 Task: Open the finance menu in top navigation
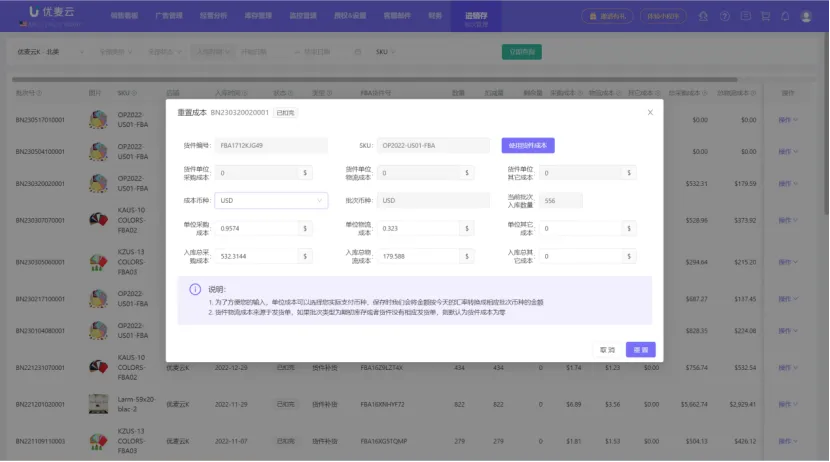435,16
